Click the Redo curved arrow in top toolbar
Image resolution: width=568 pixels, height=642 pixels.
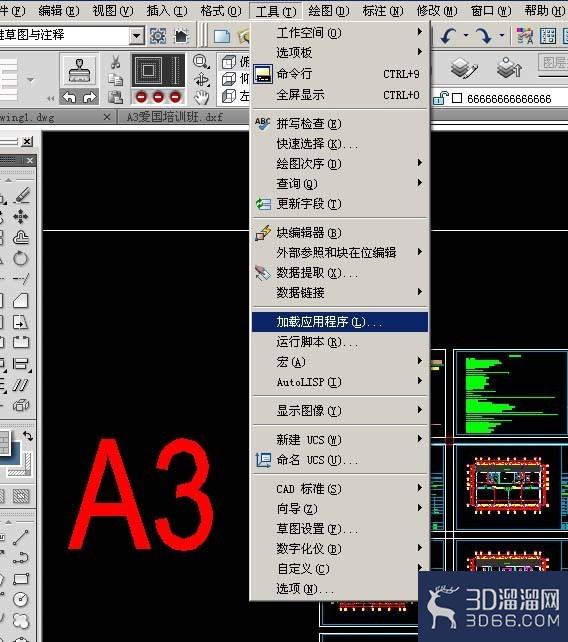(484, 36)
